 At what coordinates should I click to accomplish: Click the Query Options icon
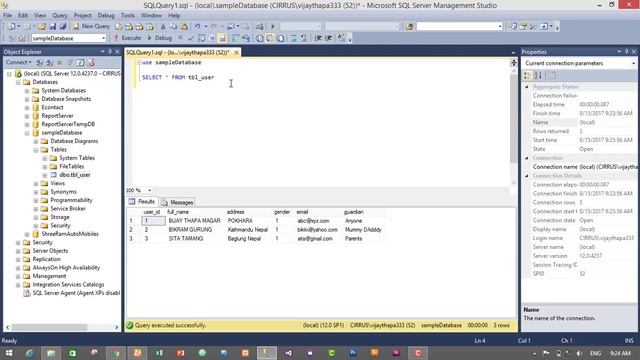(212, 38)
